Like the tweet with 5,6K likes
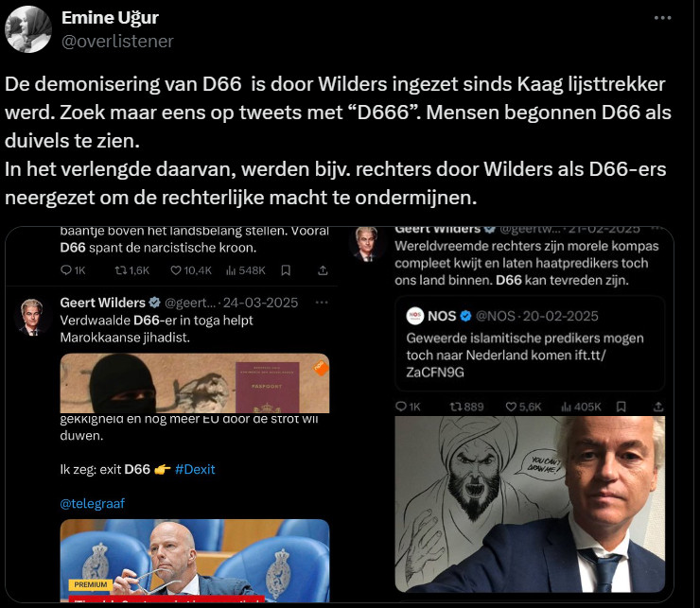700x608 pixels. [523, 407]
